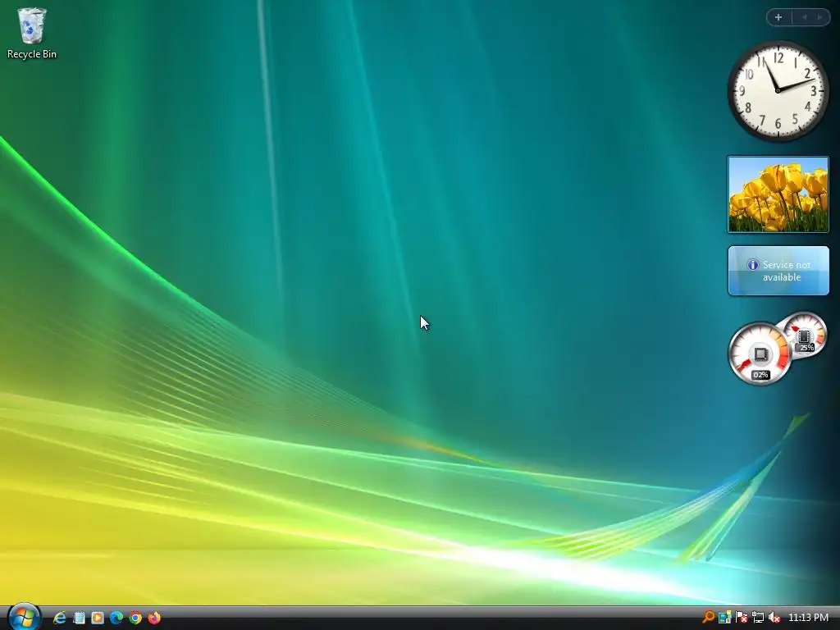Screen dimensions: 840x630
Task: Open the Action Center flag tray icon
Action: [742, 618]
